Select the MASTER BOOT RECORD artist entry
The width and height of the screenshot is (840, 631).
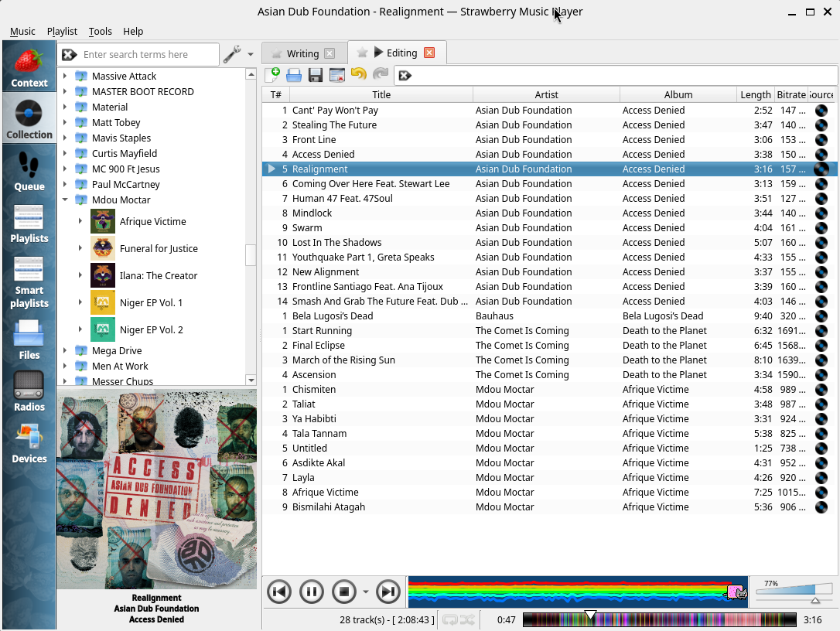142,91
